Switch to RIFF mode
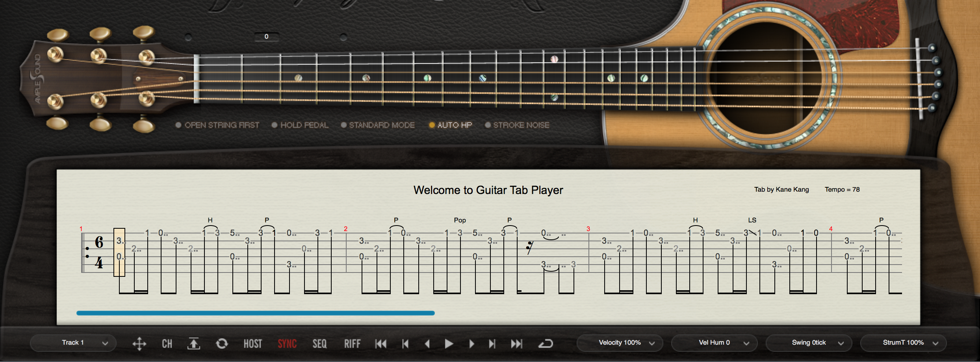The width and height of the screenshot is (980, 362). click(353, 343)
